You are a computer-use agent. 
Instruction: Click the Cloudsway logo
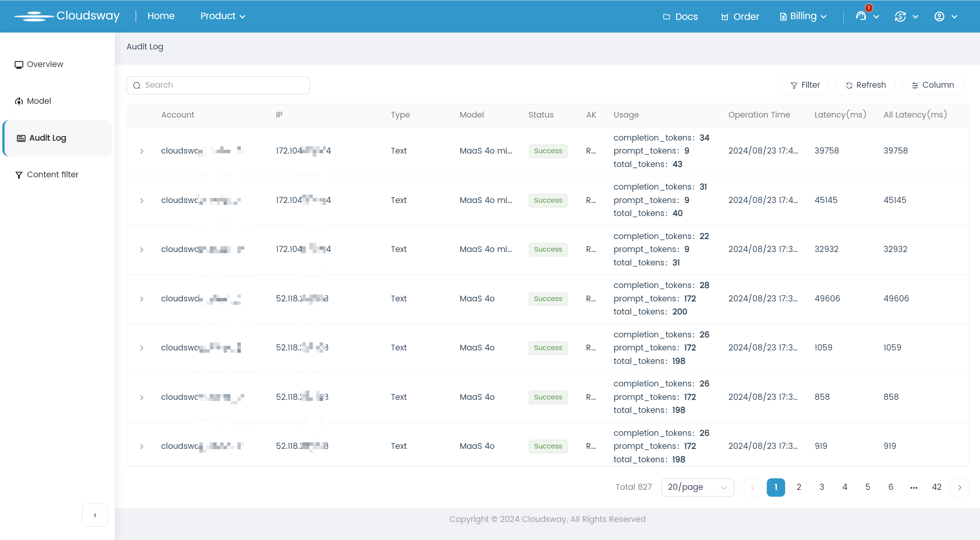67,16
